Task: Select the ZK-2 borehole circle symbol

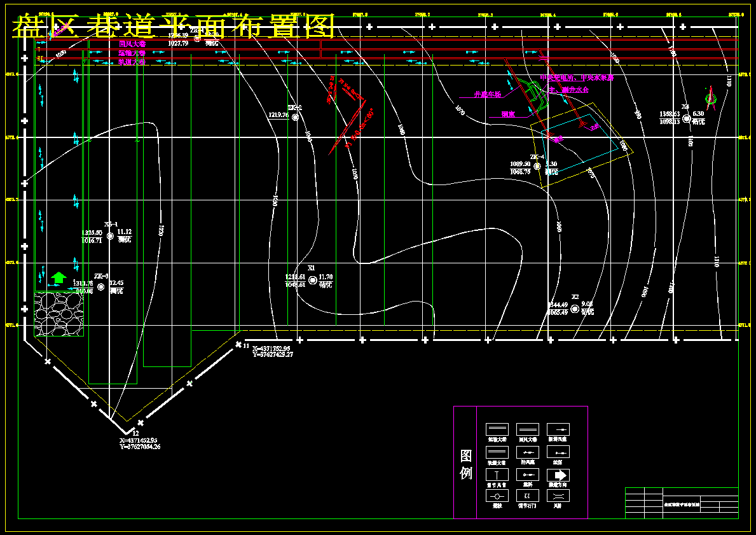Action: point(295,117)
